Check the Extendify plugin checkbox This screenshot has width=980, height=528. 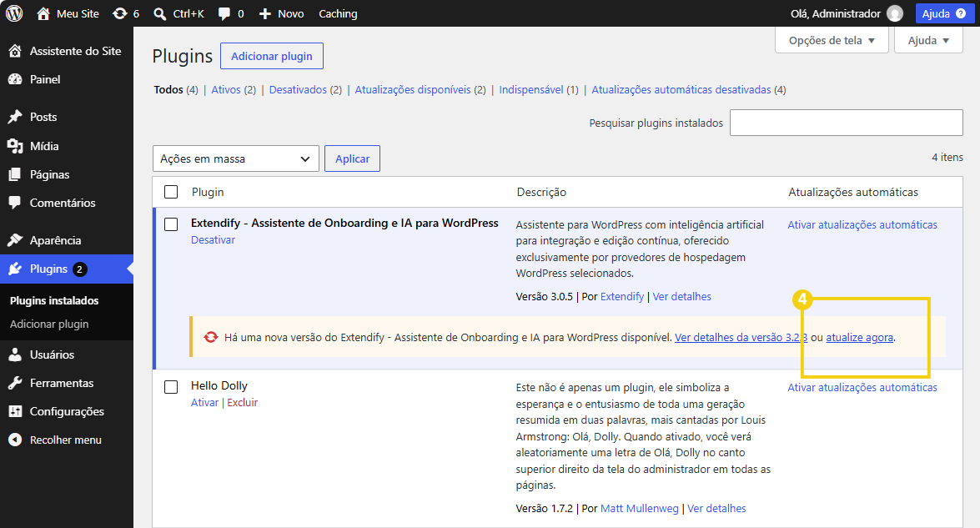[x=171, y=224]
